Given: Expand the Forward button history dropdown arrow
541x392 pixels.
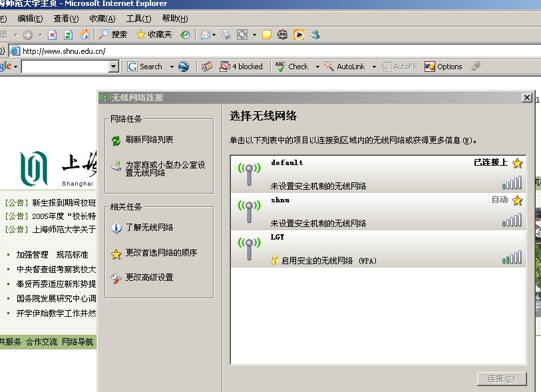Looking at the screenshot, I should [x=40, y=35].
